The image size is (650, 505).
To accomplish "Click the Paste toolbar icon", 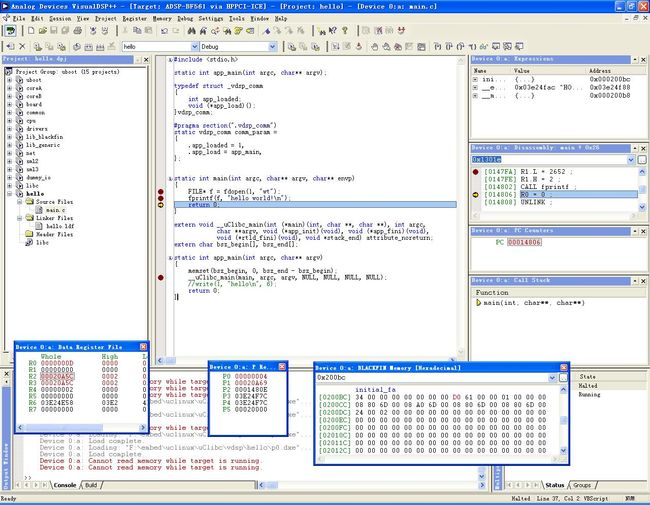I will [x=148, y=31].
